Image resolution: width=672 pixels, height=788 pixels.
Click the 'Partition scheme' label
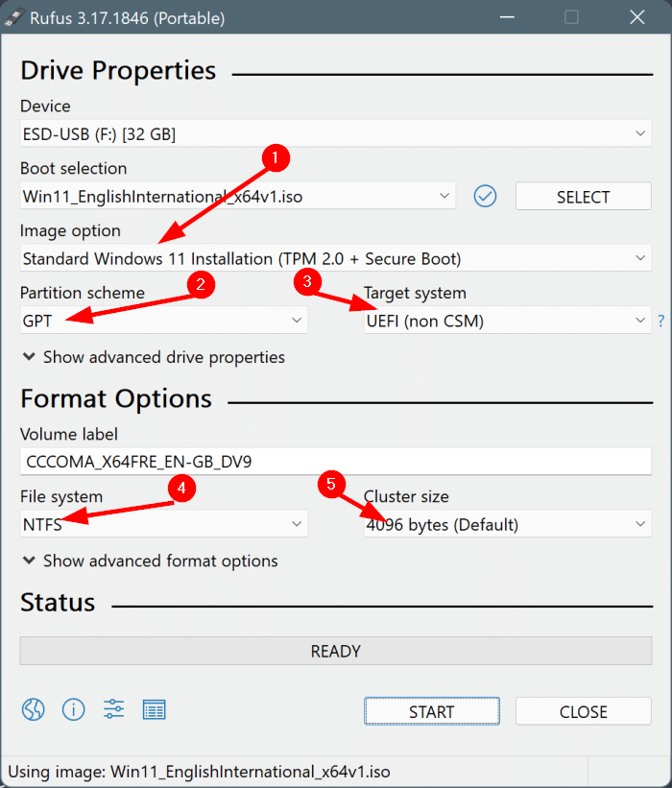83,293
